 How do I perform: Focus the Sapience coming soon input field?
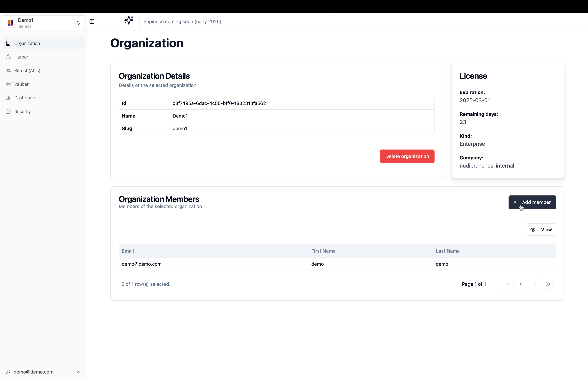tap(237, 21)
